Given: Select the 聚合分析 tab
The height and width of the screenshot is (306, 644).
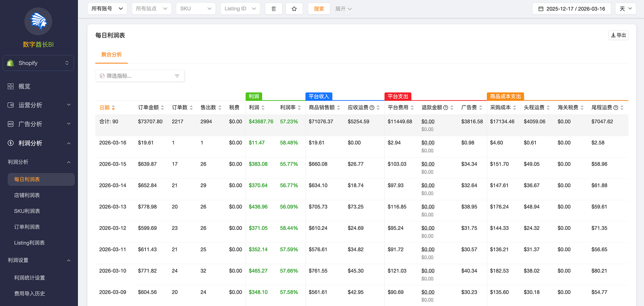Looking at the screenshot, I should point(111,55).
